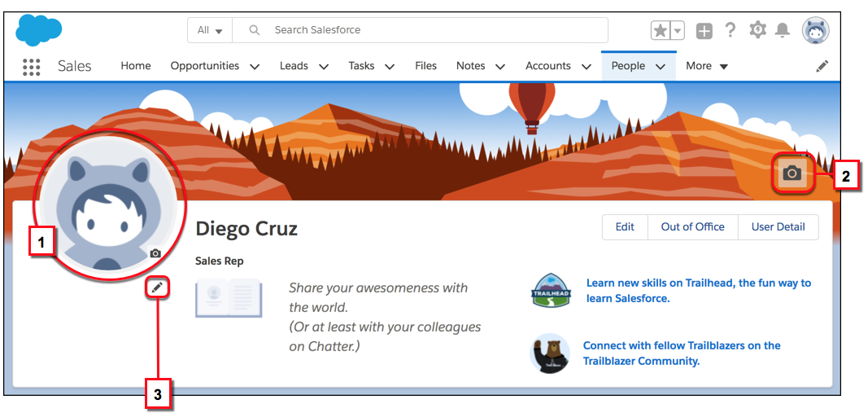Open the More navigation menu
The height and width of the screenshot is (417, 868).
707,66
